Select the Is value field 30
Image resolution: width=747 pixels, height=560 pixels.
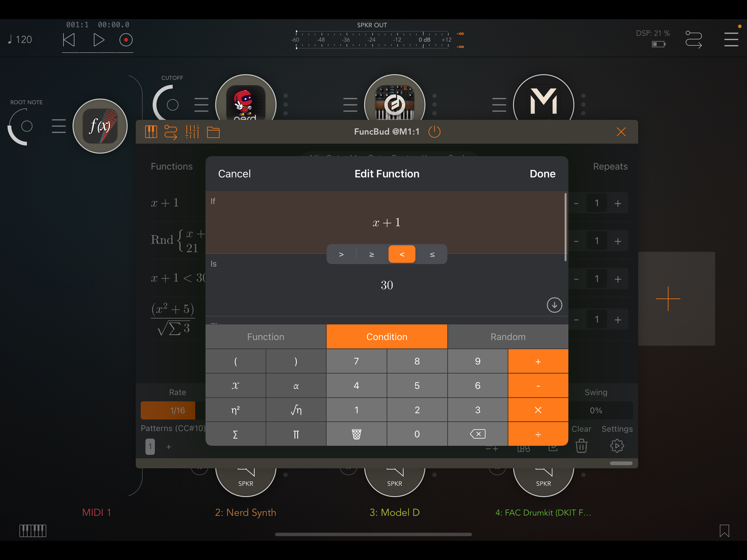387,285
